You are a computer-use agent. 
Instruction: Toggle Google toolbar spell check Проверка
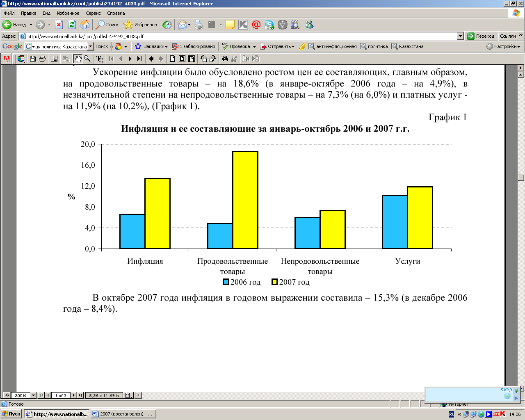click(x=239, y=46)
